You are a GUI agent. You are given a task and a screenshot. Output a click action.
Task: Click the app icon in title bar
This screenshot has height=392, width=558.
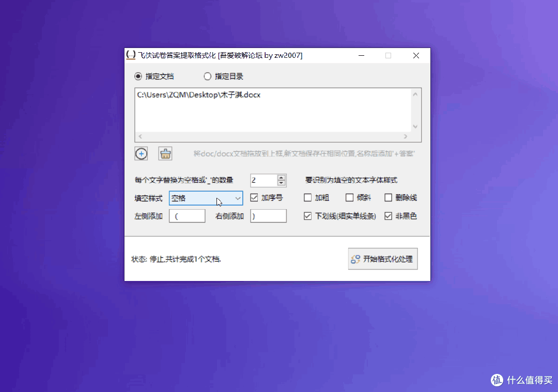pos(131,55)
